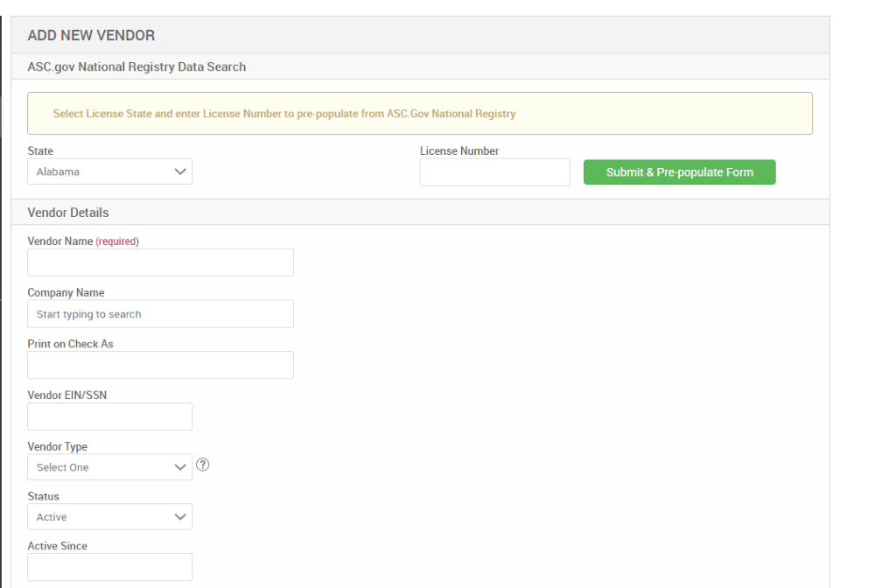Click inside the License Number field
The width and height of the screenshot is (896, 588).
pos(494,171)
